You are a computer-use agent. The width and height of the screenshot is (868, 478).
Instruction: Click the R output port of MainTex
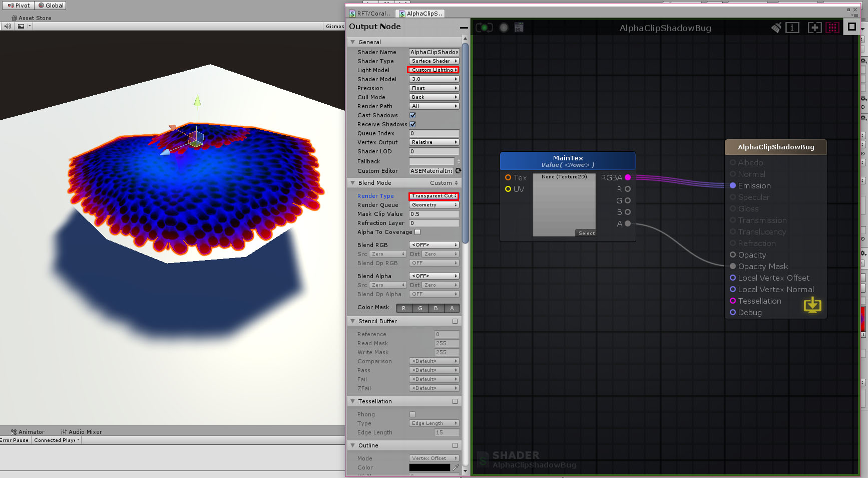(628, 189)
